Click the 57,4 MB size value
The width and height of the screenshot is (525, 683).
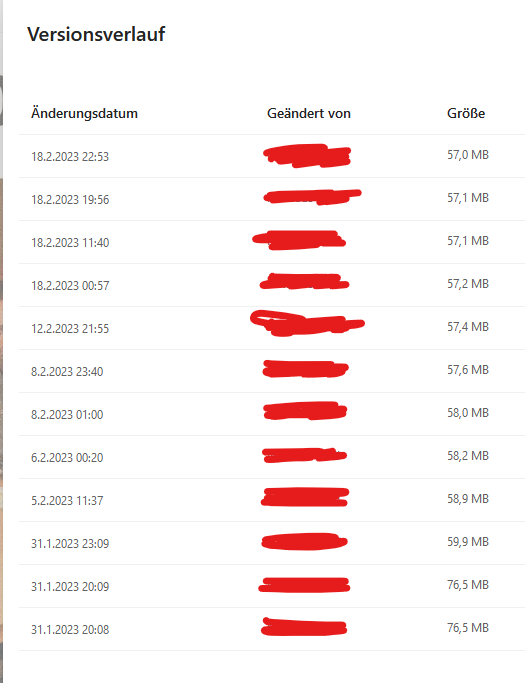pos(468,327)
